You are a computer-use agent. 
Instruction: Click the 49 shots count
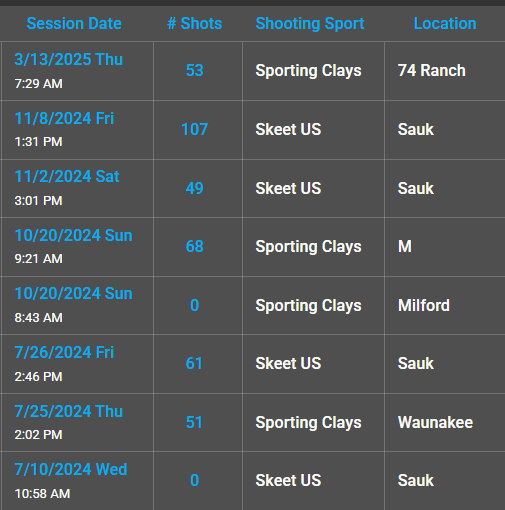[x=195, y=188]
